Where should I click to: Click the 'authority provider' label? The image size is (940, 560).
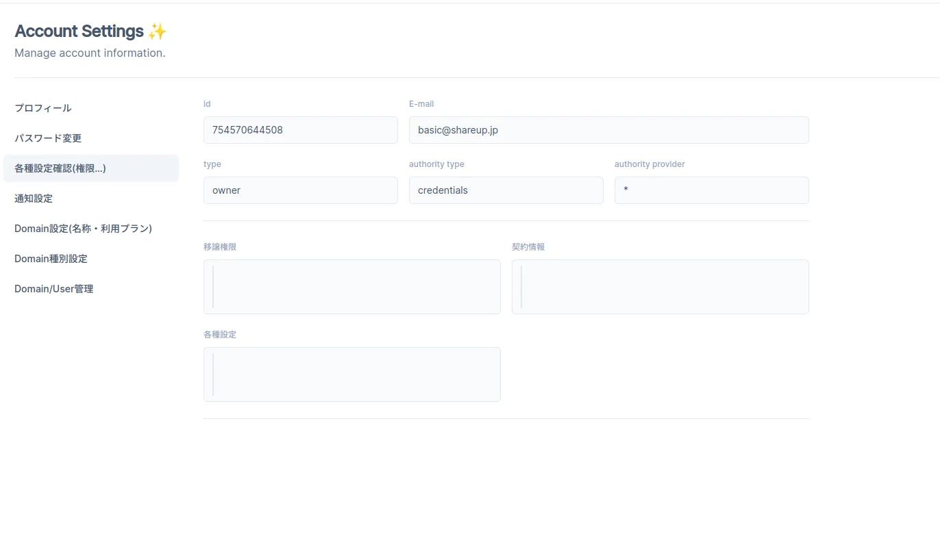click(x=650, y=164)
